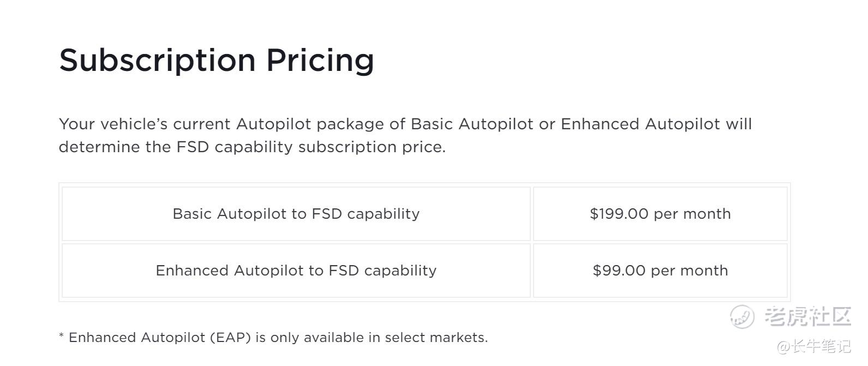Click the asterisk at the footnote start
The width and height of the screenshot is (868, 366).
62,336
